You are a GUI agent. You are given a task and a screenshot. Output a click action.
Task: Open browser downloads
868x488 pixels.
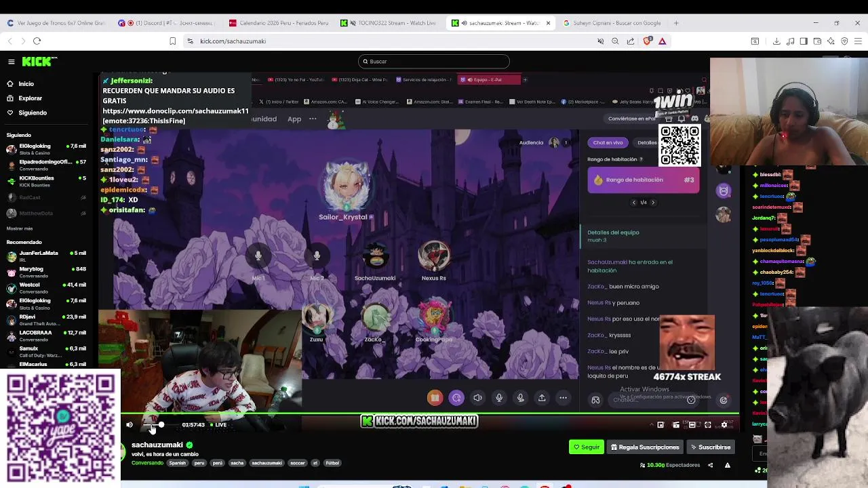point(776,41)
